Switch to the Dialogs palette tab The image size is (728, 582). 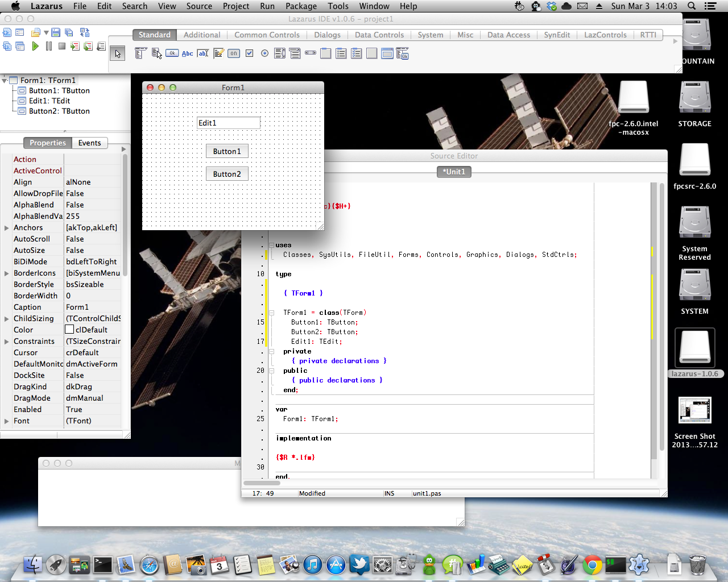(327, 35)
